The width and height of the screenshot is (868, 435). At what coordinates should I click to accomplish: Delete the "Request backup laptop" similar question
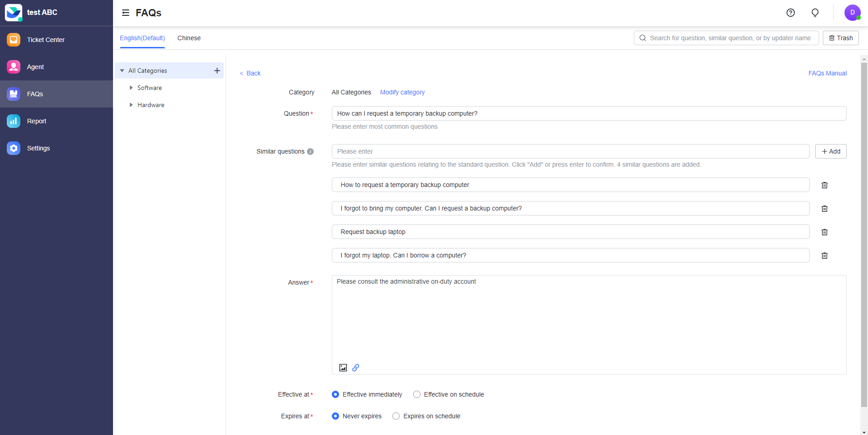tap(824, 232)
